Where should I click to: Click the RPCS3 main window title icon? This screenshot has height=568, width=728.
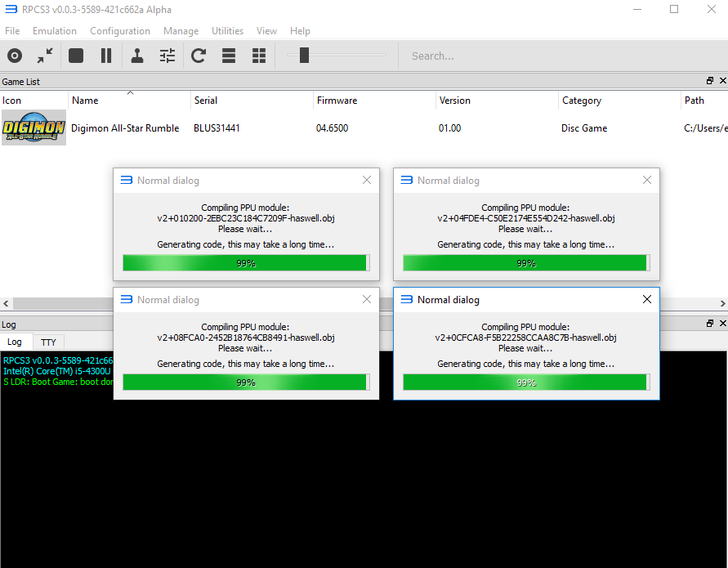tap(11, 9)
